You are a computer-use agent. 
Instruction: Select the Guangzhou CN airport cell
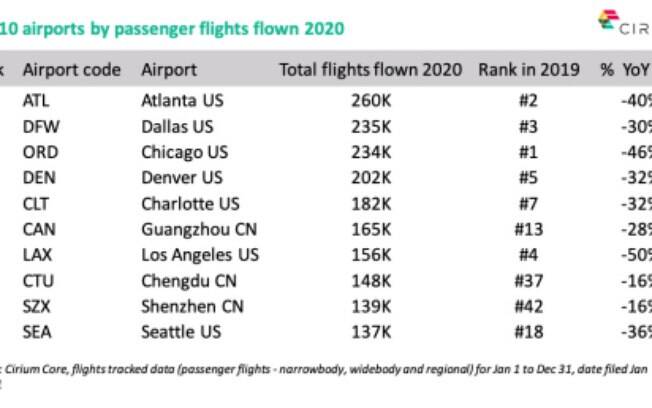point(199,230)
